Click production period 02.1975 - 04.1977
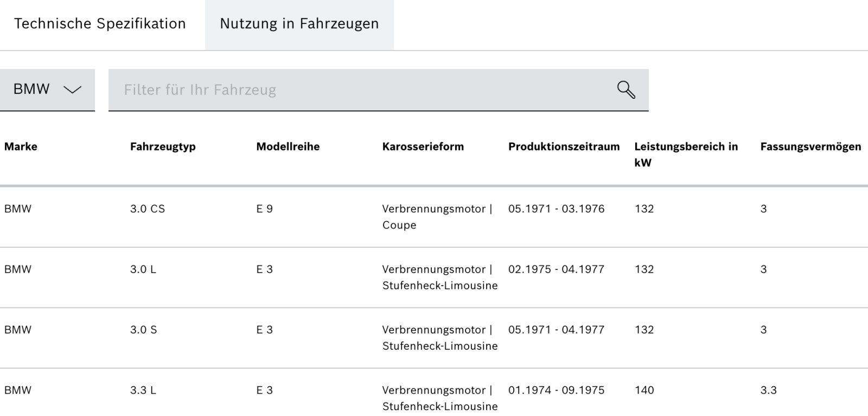868x416 pixels. [x=556, y=269]
